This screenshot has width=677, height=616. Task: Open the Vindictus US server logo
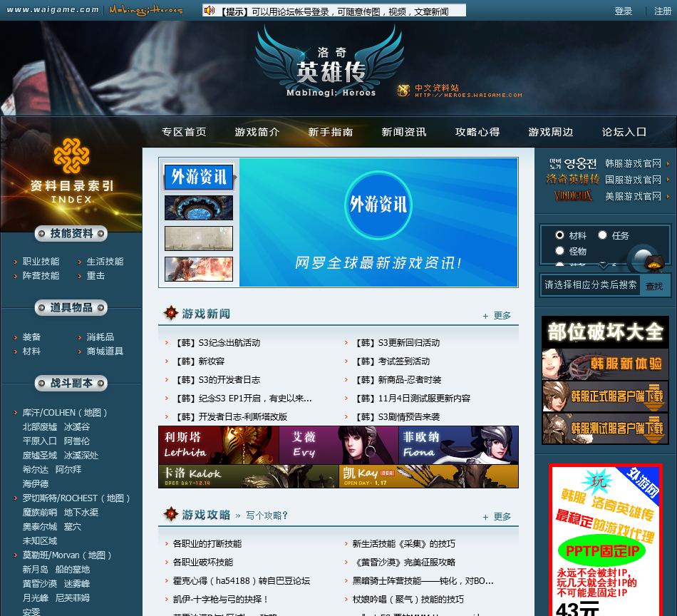click(573, 195)
